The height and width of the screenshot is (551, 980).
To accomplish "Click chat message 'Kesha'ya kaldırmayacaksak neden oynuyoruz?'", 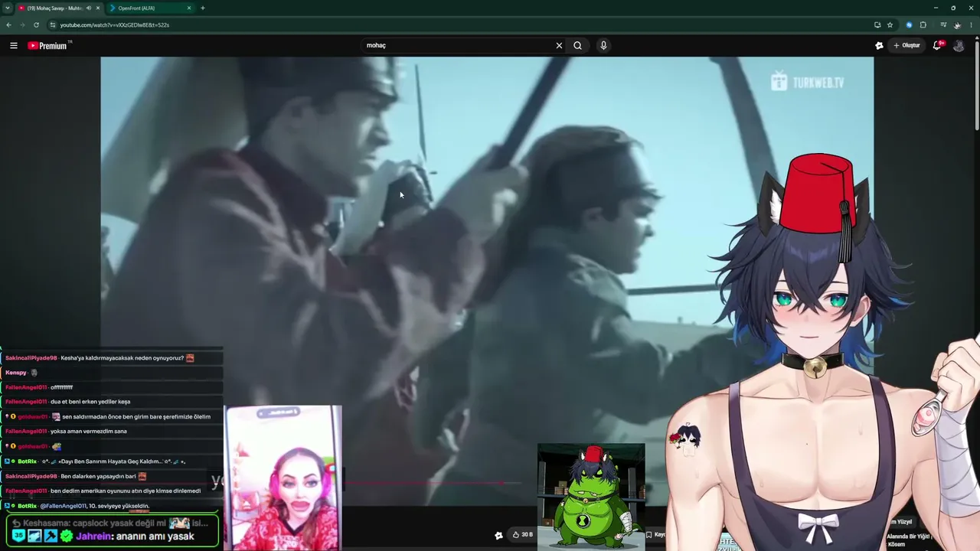I will tap(122, 358).
